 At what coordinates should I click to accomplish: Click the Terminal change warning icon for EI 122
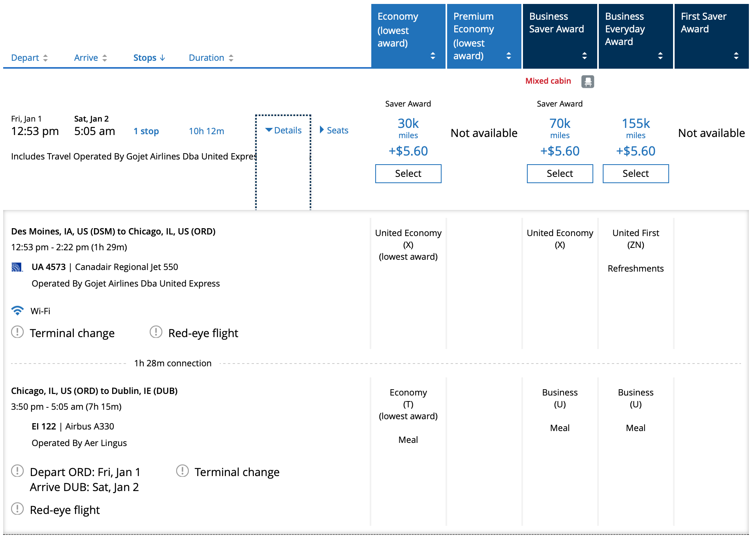(182, 471)
